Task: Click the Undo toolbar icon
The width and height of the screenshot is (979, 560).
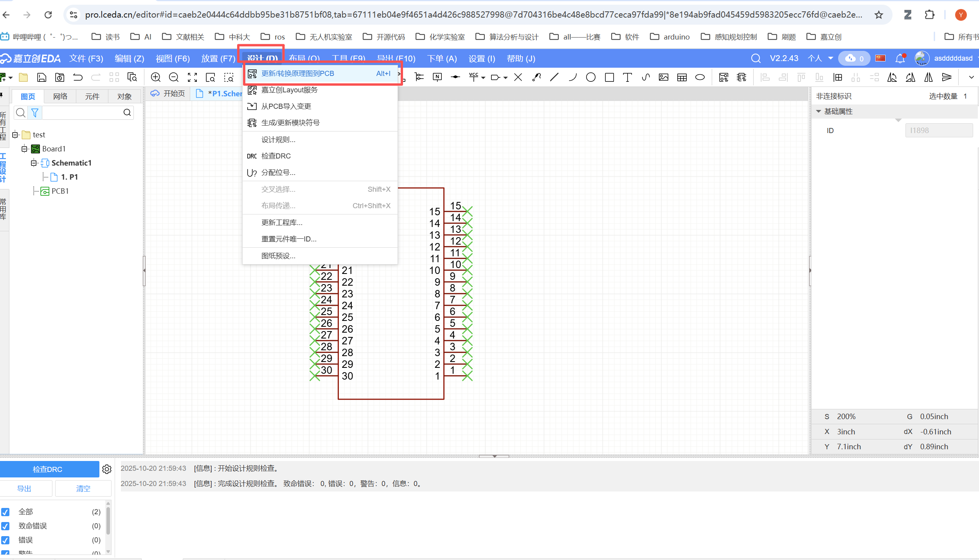Action: pos(78,77)
